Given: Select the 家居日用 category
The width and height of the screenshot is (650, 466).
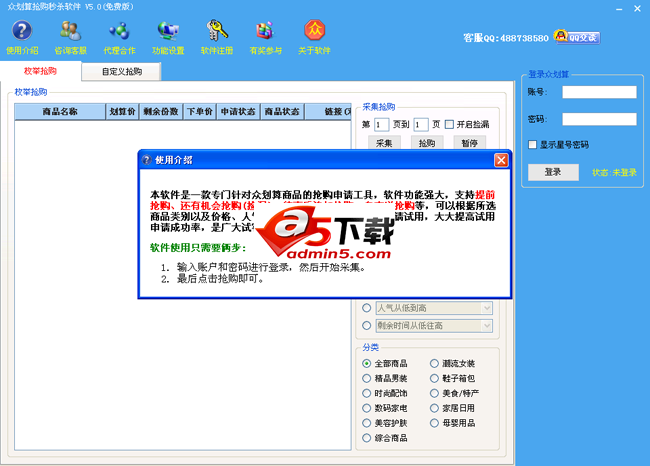Looking at the screenshot, I should pos(434,408).
